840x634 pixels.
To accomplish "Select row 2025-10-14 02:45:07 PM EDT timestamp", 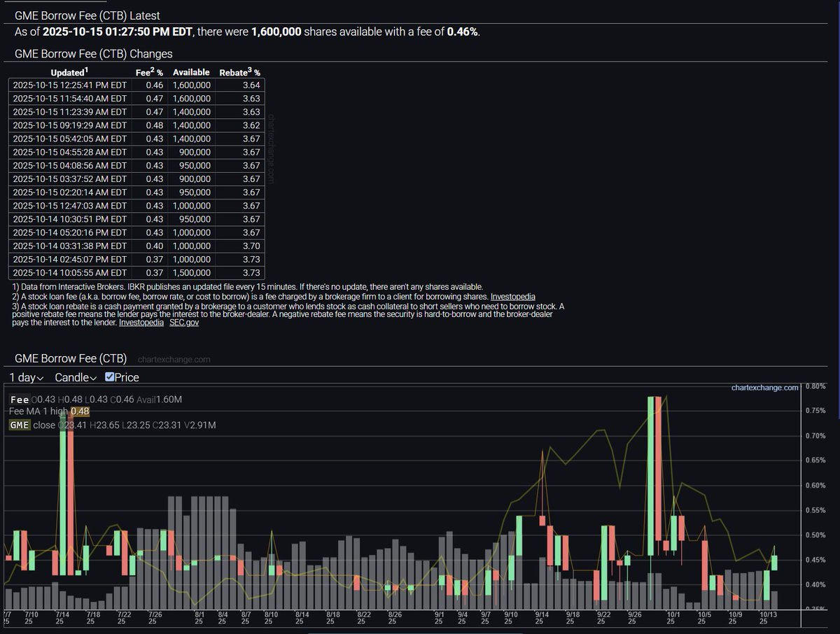I will pos(69,260).
